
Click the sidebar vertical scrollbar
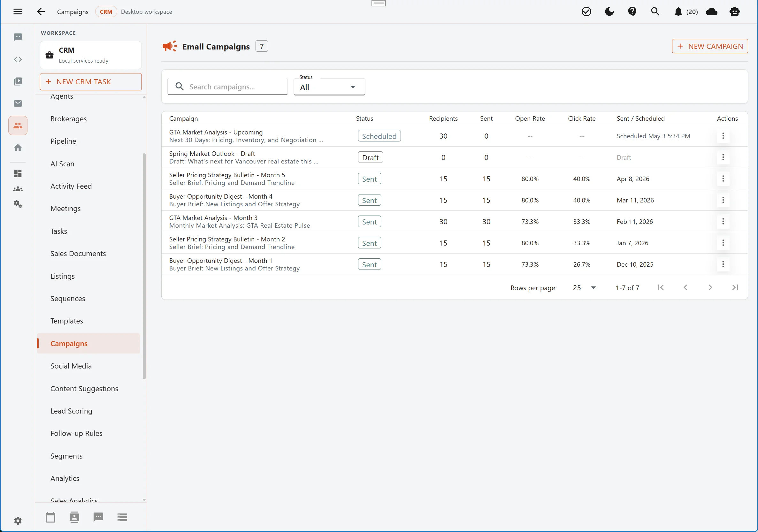tap(144, 266)
